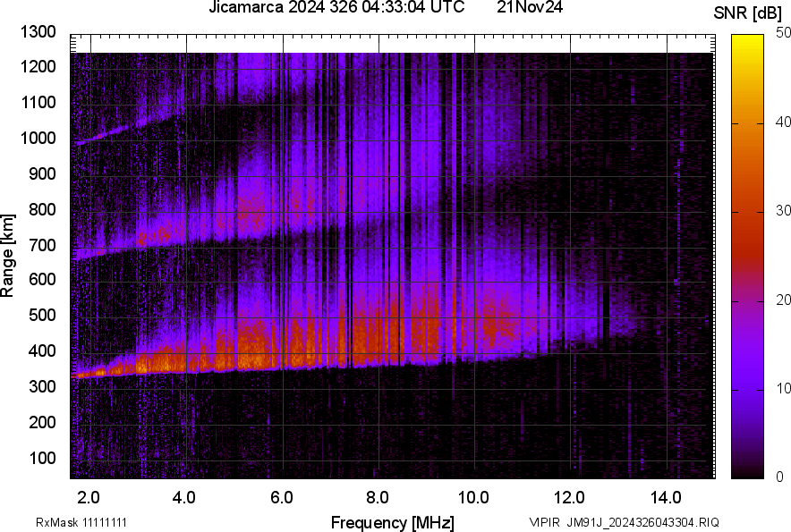
Task: Click the 1300 range tick label
Action: click(39, 31)
